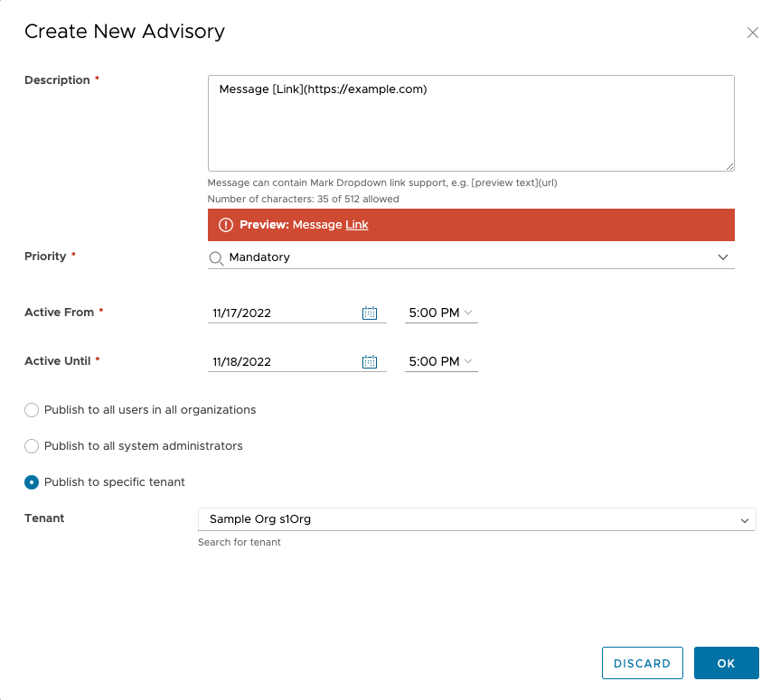This screenshot has width=780, height=700.
Task: Open the Active From time dropdown
Action: click(441, 313)
